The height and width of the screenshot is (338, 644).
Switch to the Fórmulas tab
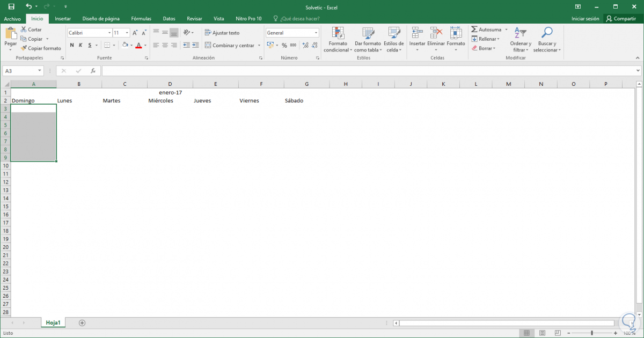click(x=141, y=18)
